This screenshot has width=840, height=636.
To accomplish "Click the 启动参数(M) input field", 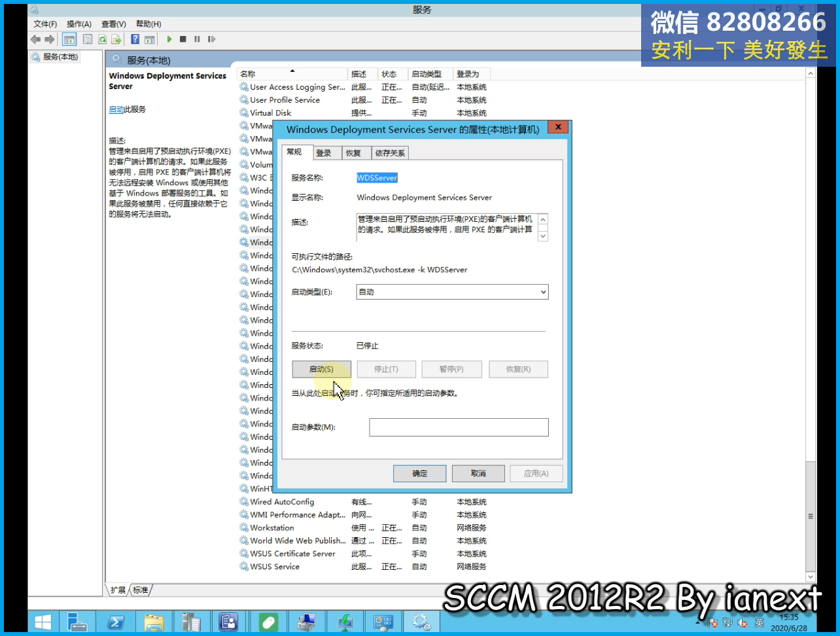I will coord(459,427).
